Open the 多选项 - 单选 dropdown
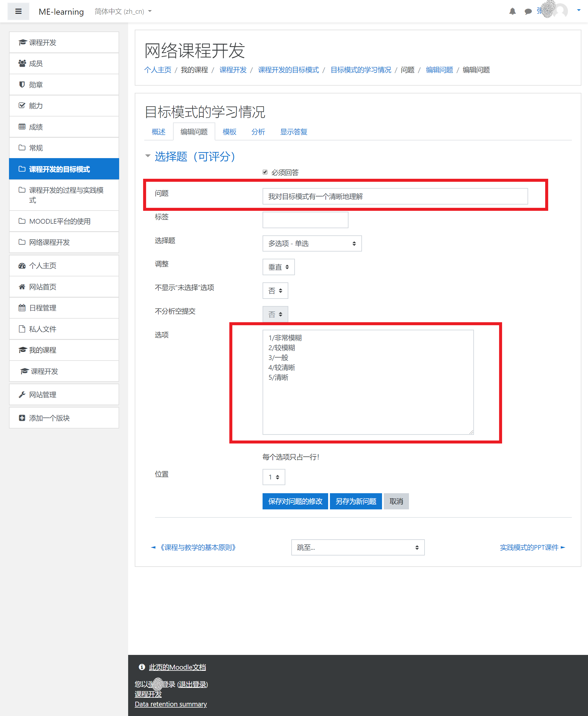Screen dimensions: 588x716 coord(312,243)
